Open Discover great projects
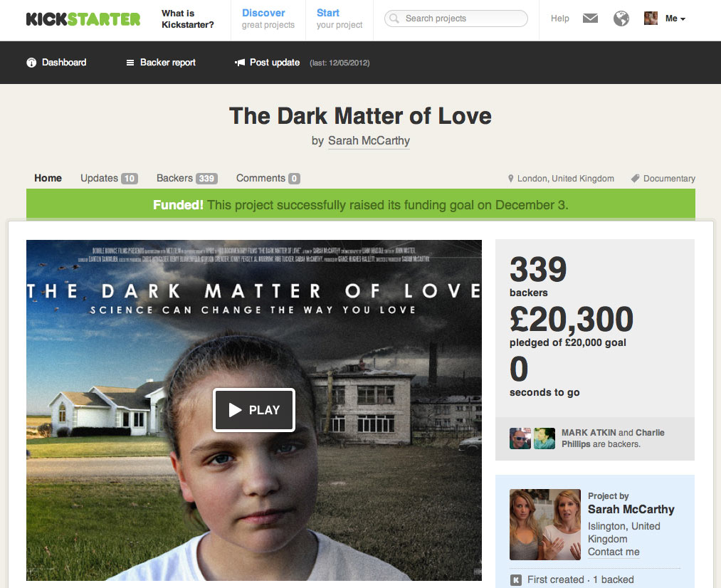Viewport: 721px width, 588px height. click(268, 19)
